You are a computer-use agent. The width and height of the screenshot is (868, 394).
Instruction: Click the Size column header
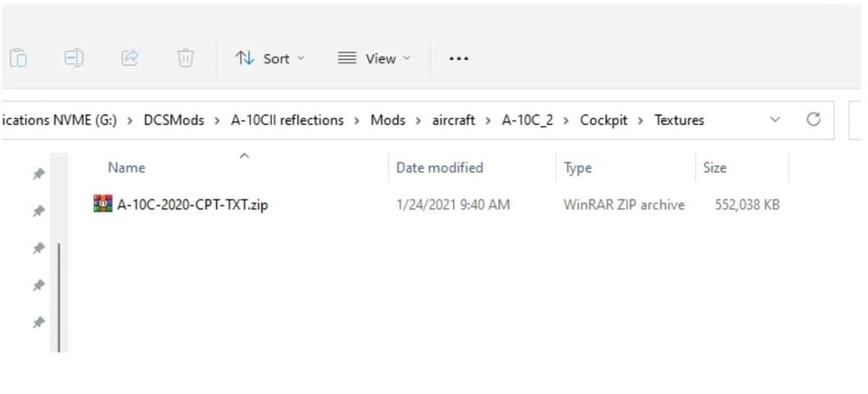click(x=714, y=167)
